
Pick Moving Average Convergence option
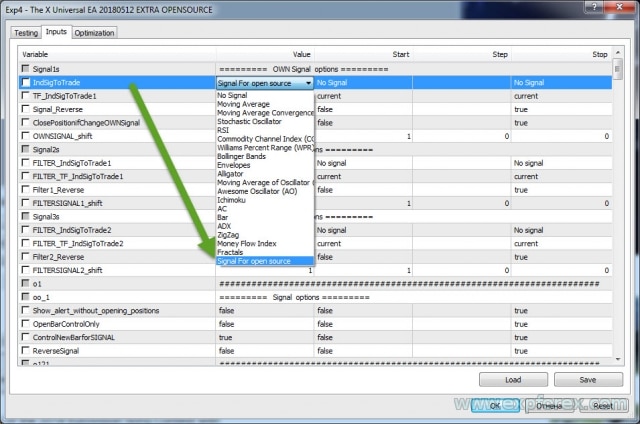click(265, 113)
